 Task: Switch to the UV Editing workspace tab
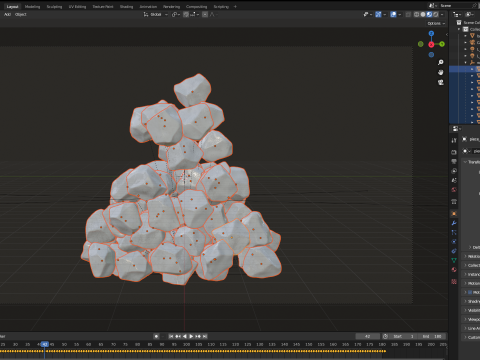coord(77,6)
